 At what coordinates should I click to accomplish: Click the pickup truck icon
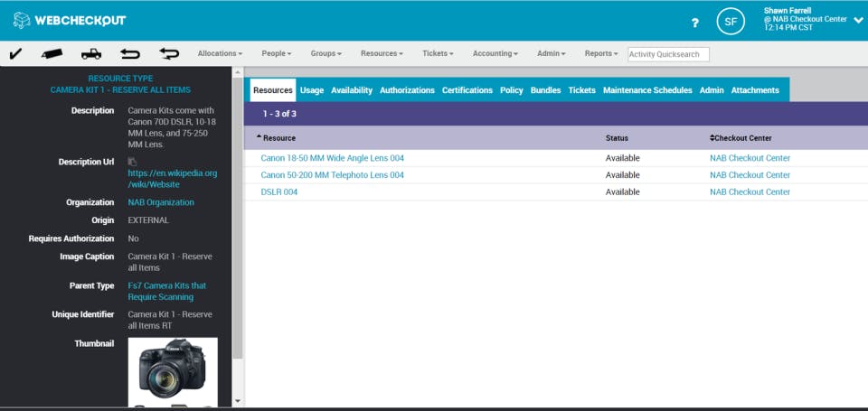[x=91, y=53]
